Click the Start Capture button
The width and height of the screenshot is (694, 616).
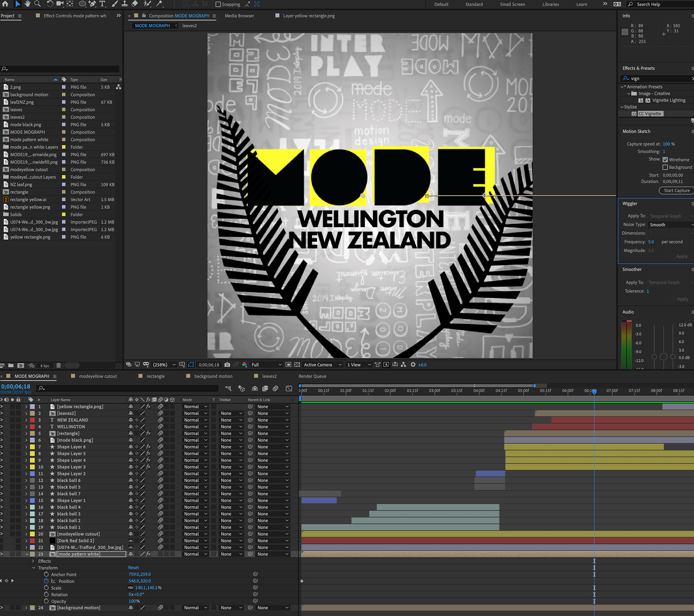[676, 190]
